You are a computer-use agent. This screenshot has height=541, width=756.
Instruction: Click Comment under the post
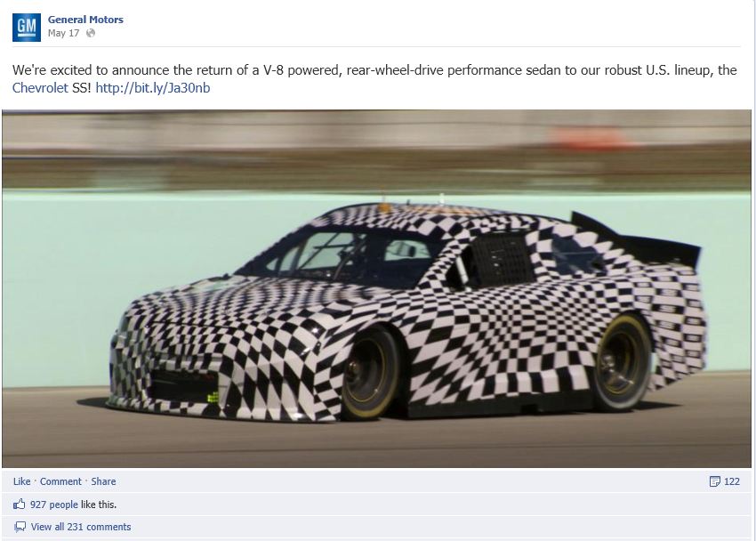tap(60, 481)
